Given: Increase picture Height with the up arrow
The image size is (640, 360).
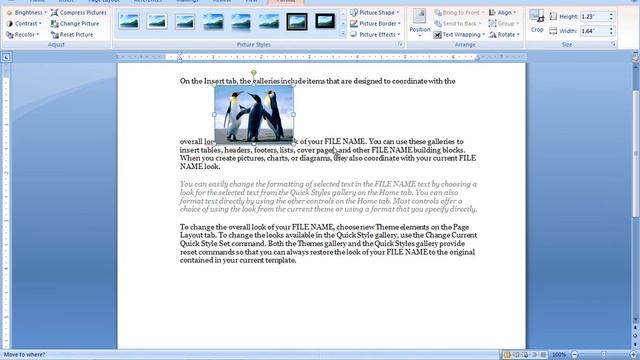Looking at the screenshot, I should click(611, 14).
